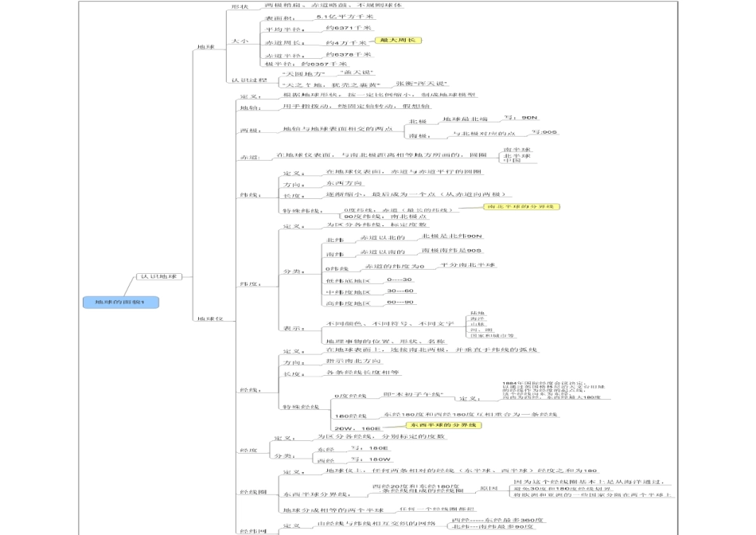The height and width of the screenshot is (535, 756).
Task: Select the 西经 node
Action: (326, 461)
